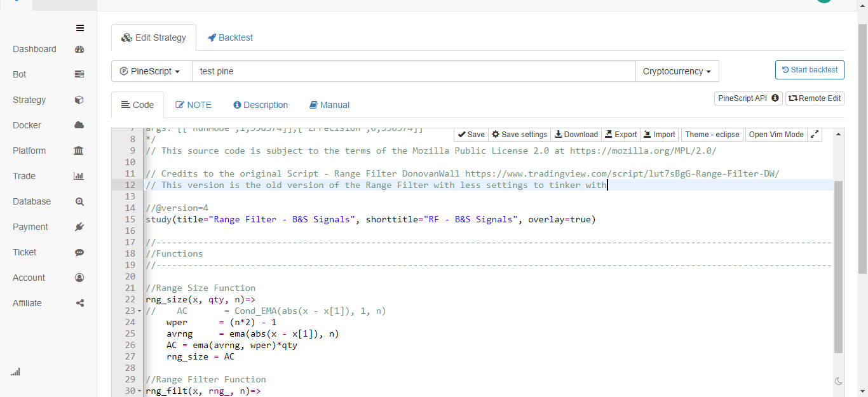The width and height of the screenshot is (868, 397).
Task: Open the Description tab
Action: click(261, 105)
